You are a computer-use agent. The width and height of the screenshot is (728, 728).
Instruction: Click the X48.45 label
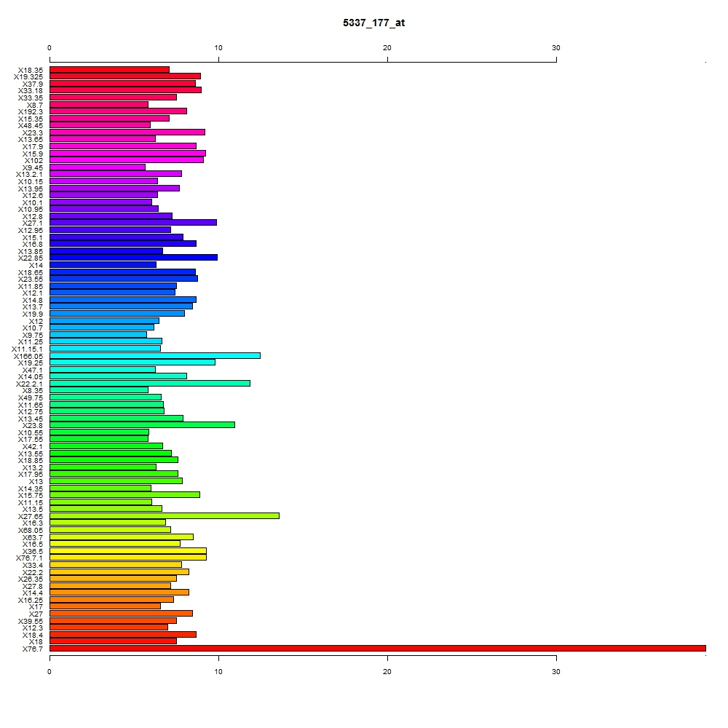coord(31,126)
